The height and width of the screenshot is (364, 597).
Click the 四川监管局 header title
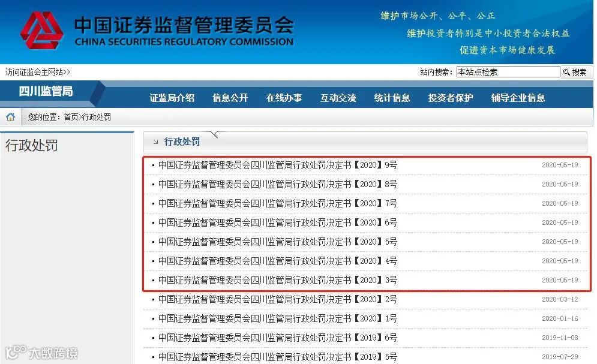46,91
